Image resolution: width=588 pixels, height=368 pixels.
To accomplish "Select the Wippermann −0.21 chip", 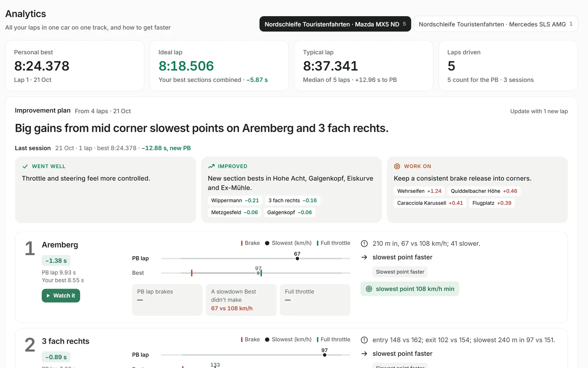I will [x=235, y=201].
